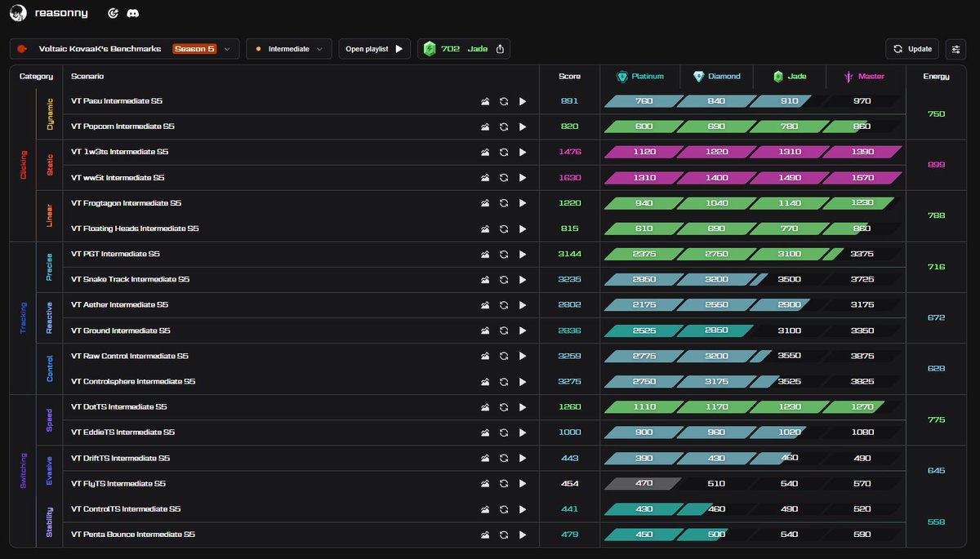The width and height of the screenshot is (980, 559).
Task: Click the Clicking category label
Action: click(23, 165)
